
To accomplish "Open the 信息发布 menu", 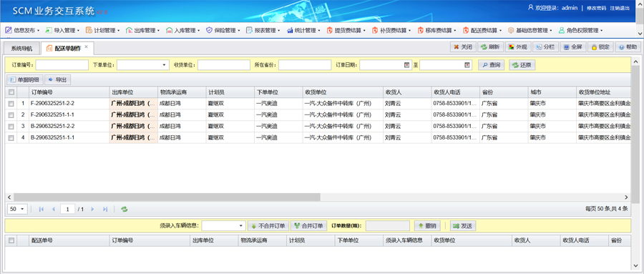I will (x=22, y=30).
